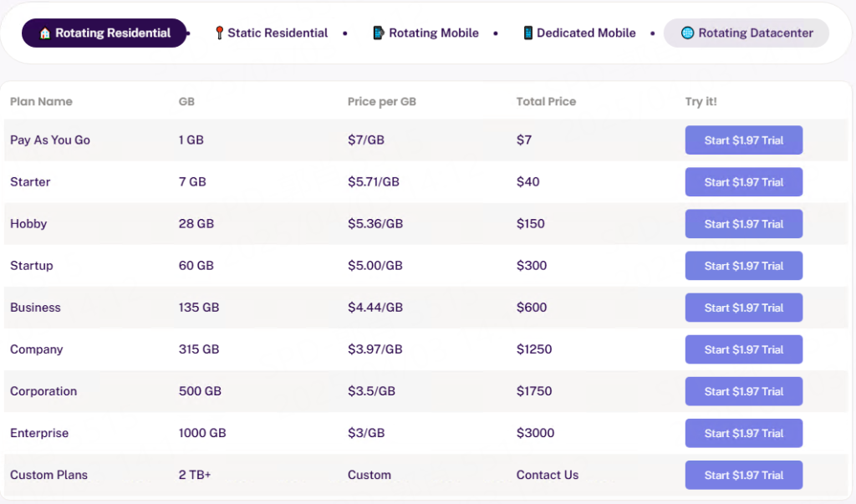This screenshot has height=504, width=856.
Task: Start the $1.97 trial for Starter plan
Action: pyautogui.click(x=743, y=182)
